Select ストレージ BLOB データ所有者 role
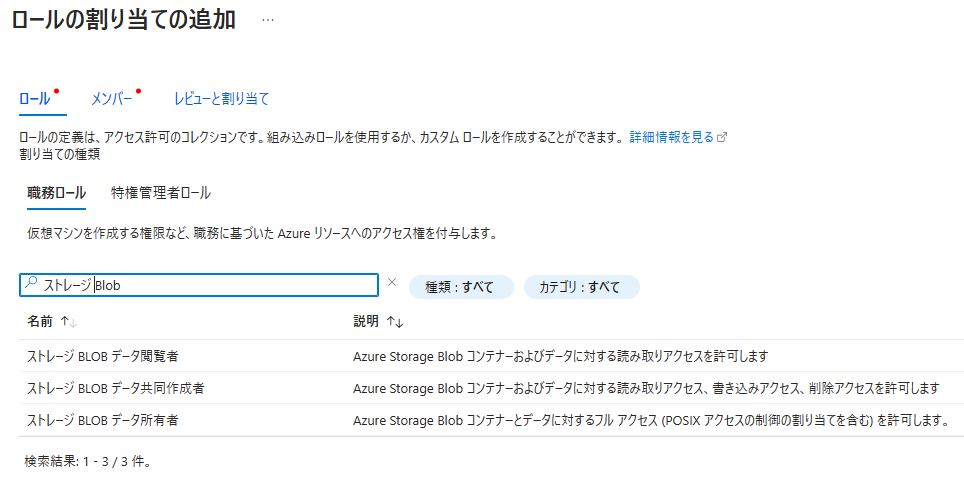Screen dimensions: 964x485 [103, 420]
